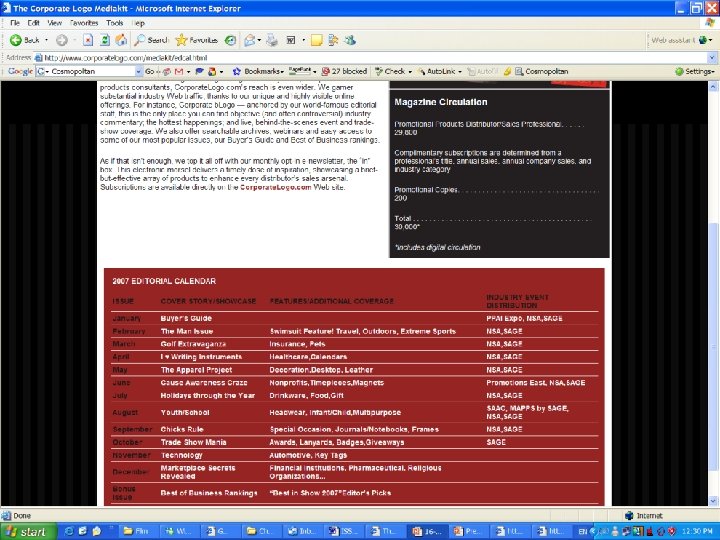Open the Search pane
This screenshot has width=720, height=540.
[152, 40]
